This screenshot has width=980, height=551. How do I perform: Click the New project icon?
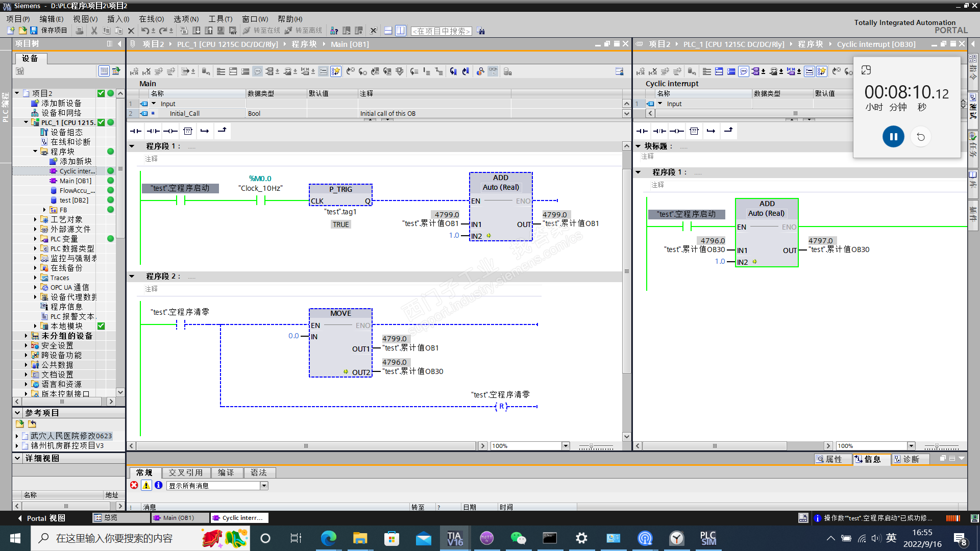(11, 31)
